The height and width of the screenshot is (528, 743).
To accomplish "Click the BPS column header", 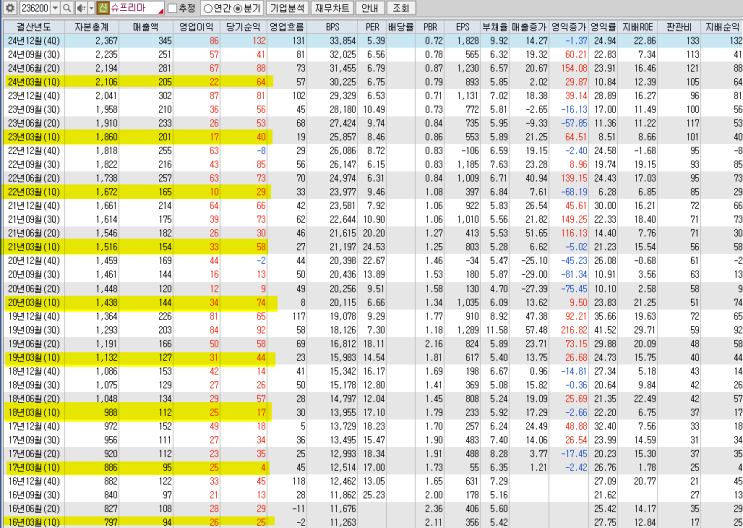I will pos(332,27).
